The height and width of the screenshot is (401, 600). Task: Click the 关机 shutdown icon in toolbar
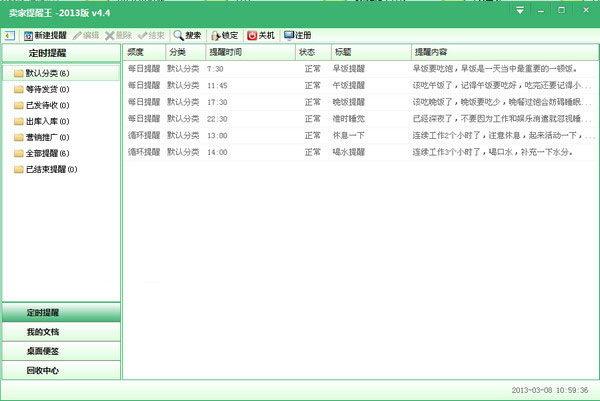[251, 35]
